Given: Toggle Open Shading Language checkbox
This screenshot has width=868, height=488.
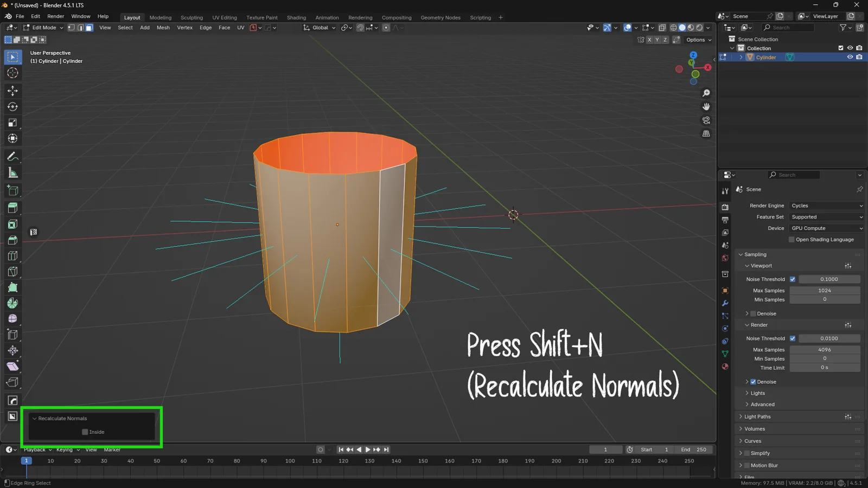Looking at the screenshot, I should (x=792, y=240).
